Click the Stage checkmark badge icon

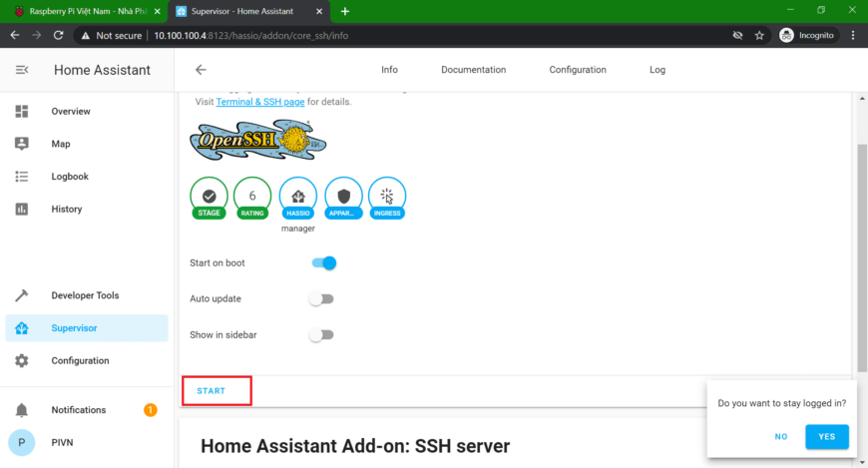click(209, 197)
